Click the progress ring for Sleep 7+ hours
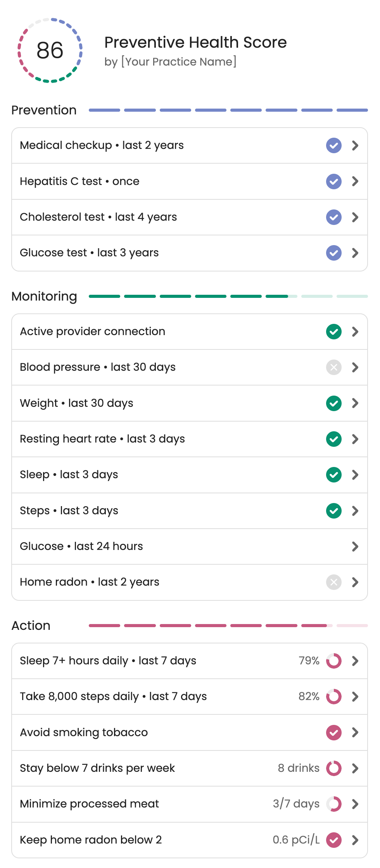This screenshot has height=868, width=380. pyautogui.click(x=333, y=661)
